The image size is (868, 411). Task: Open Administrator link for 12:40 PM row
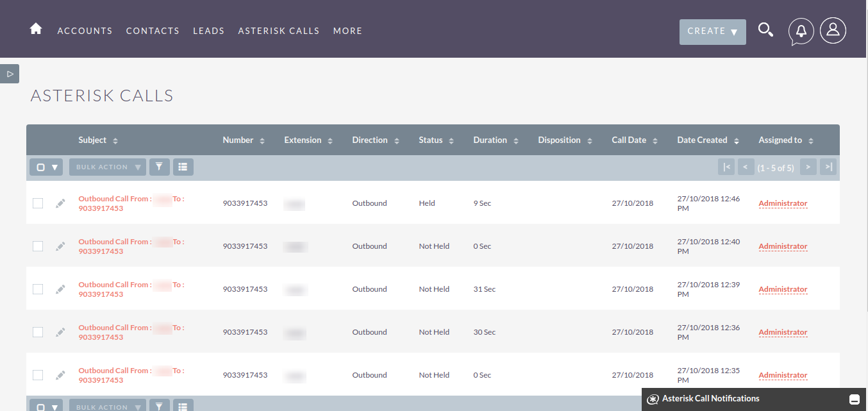[783, 246]
